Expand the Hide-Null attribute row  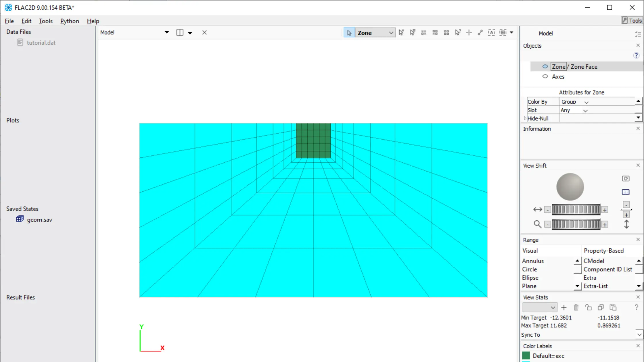tap(525, 118)
